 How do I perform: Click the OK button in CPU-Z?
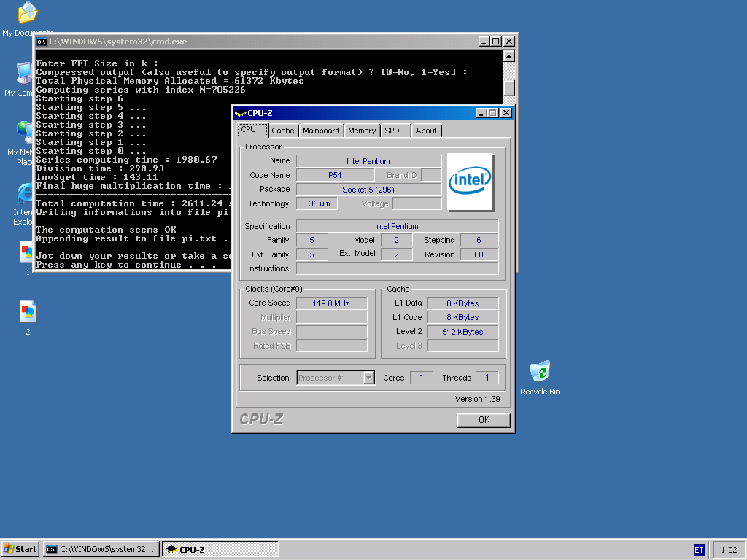[x=484, y=419]
